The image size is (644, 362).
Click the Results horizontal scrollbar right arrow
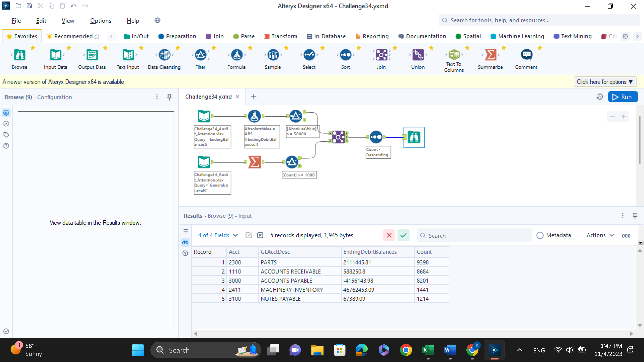coord(631,334)
